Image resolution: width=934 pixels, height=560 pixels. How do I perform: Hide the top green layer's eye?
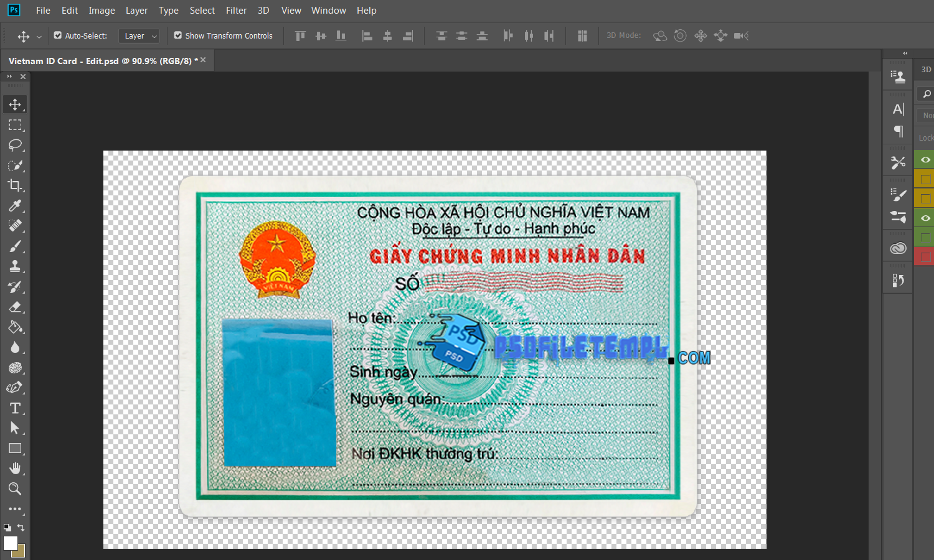925,160
